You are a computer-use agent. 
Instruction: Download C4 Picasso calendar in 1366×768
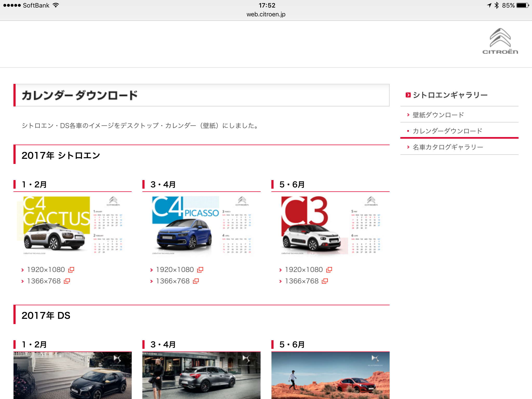(173, 281)
